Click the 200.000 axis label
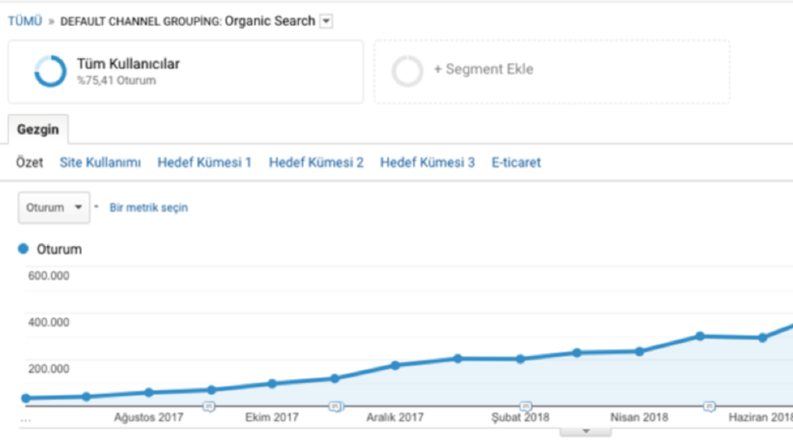Screen dimensions: 793x446 (x=49, y=369)
